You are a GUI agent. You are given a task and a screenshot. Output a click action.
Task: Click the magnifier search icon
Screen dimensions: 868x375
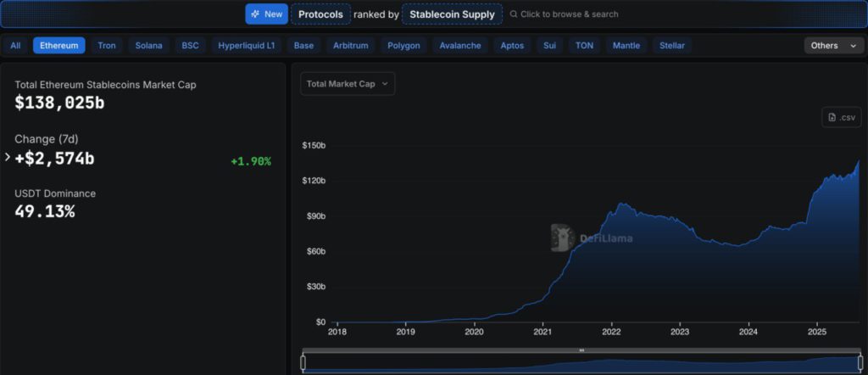click(514, 14)
